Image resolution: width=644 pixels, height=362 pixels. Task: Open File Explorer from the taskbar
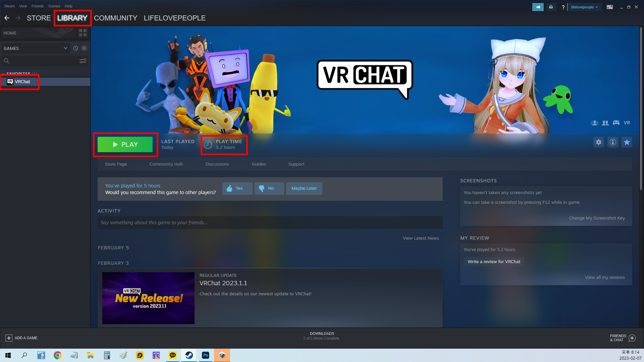coord(91,355)
